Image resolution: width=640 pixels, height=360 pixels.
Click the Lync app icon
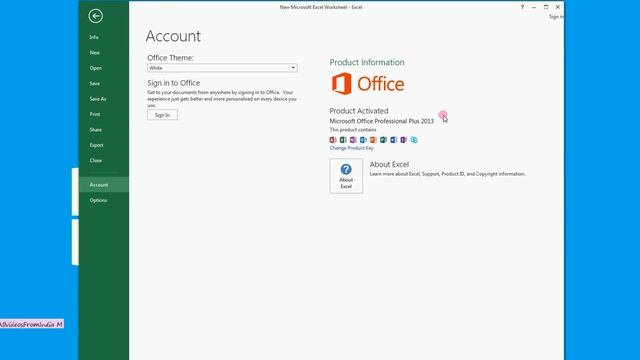coord(414,140)
